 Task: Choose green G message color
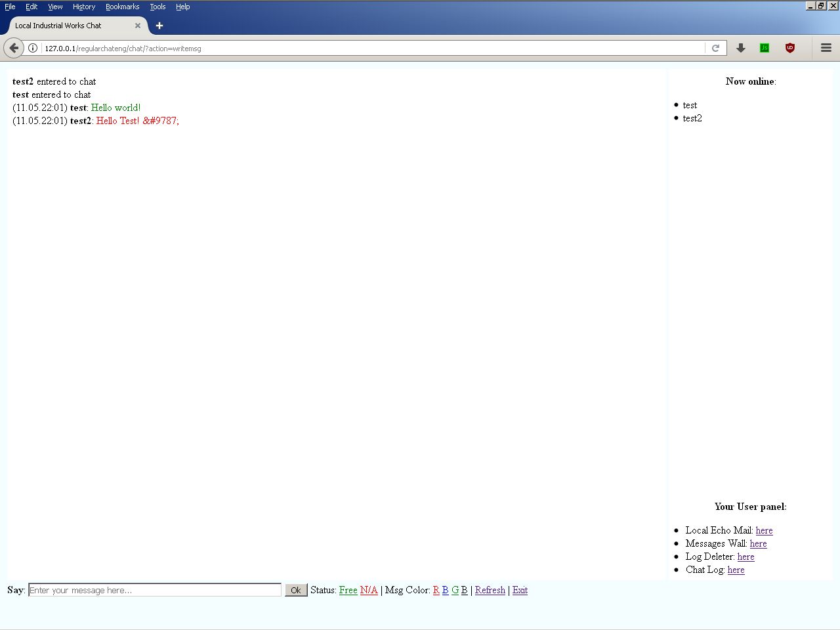[455, 590]
